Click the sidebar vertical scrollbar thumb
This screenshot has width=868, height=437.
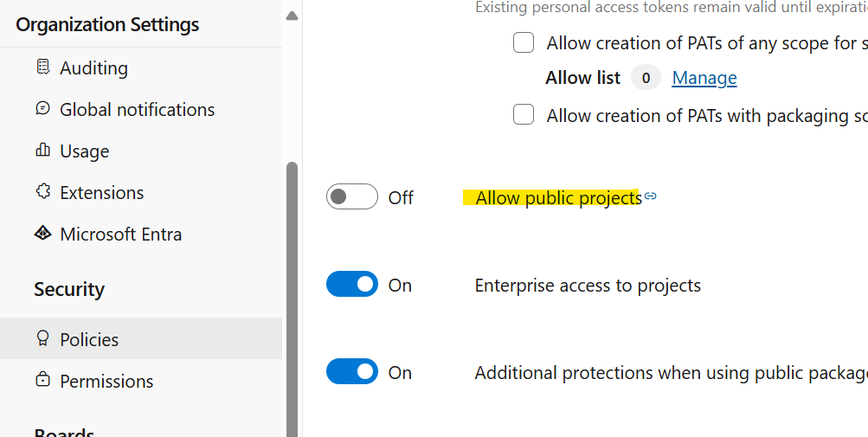[x=293, y=299]
